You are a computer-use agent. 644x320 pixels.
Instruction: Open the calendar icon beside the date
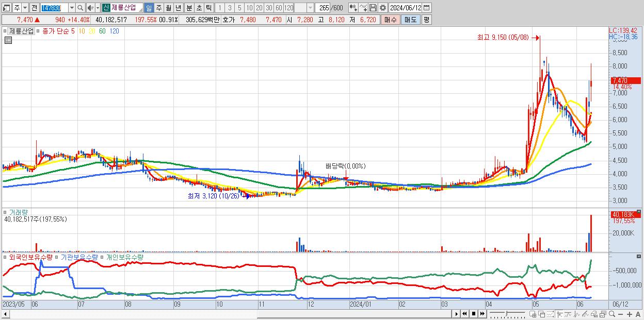[x=426, y=8]
